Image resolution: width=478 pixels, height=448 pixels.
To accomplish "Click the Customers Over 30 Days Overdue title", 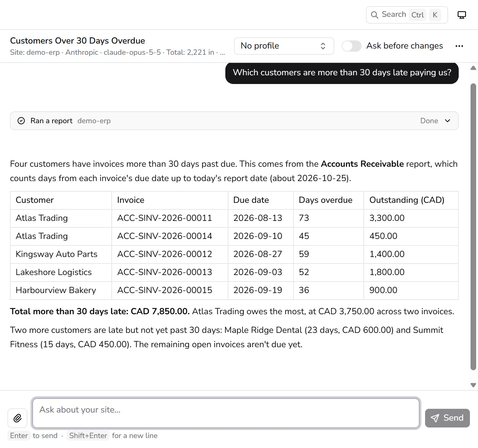I will tap(77, 41).
